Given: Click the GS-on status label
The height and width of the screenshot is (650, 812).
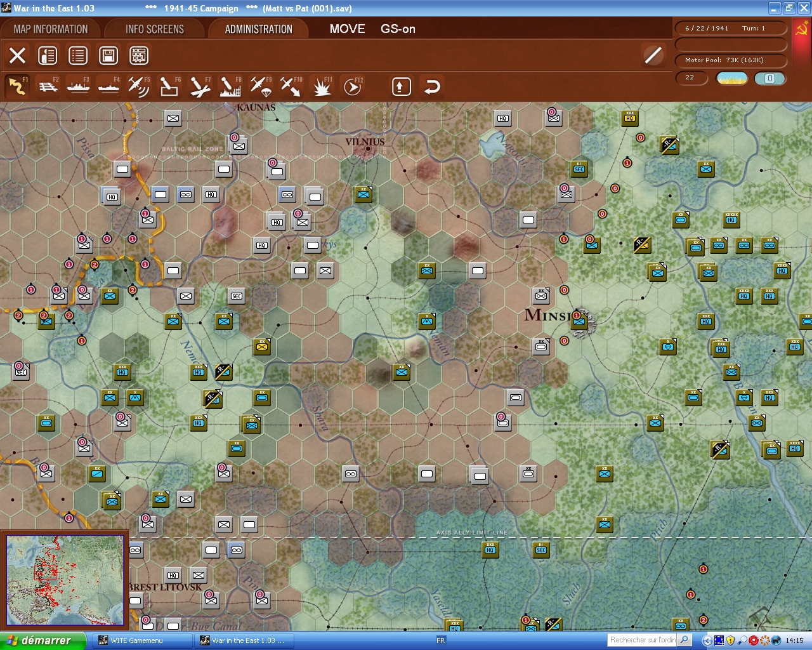Looking at the screenshot, I should (398, 29).
